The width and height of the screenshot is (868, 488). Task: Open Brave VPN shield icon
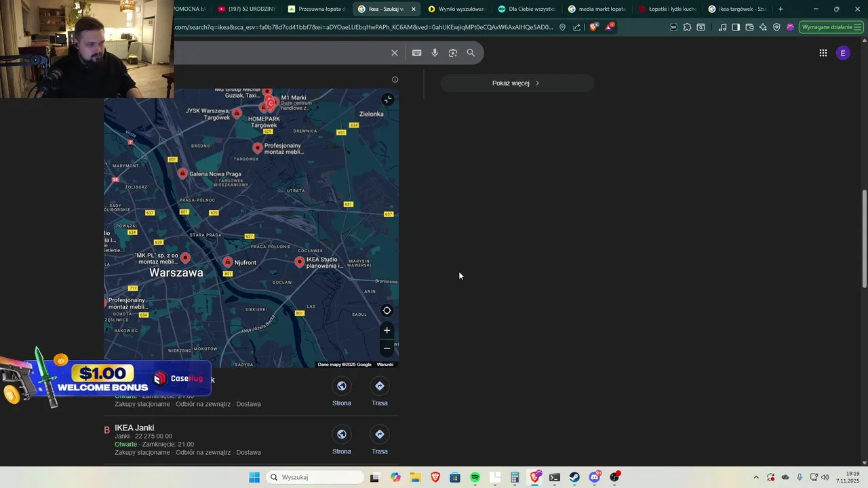click(x=776, y=27)
